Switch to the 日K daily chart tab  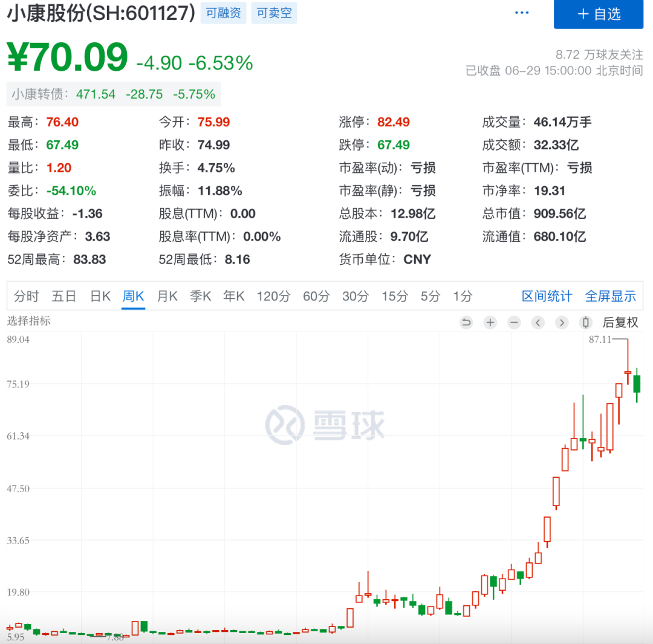100,296
